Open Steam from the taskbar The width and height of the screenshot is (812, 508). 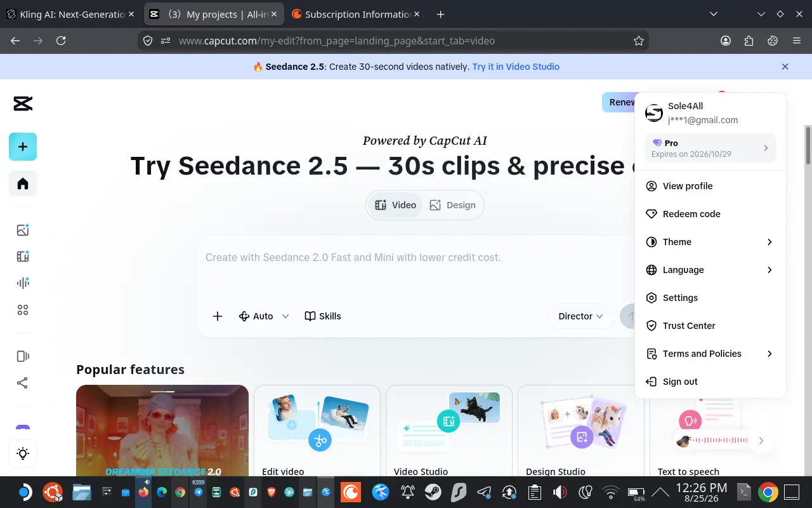tap(433, 492)
